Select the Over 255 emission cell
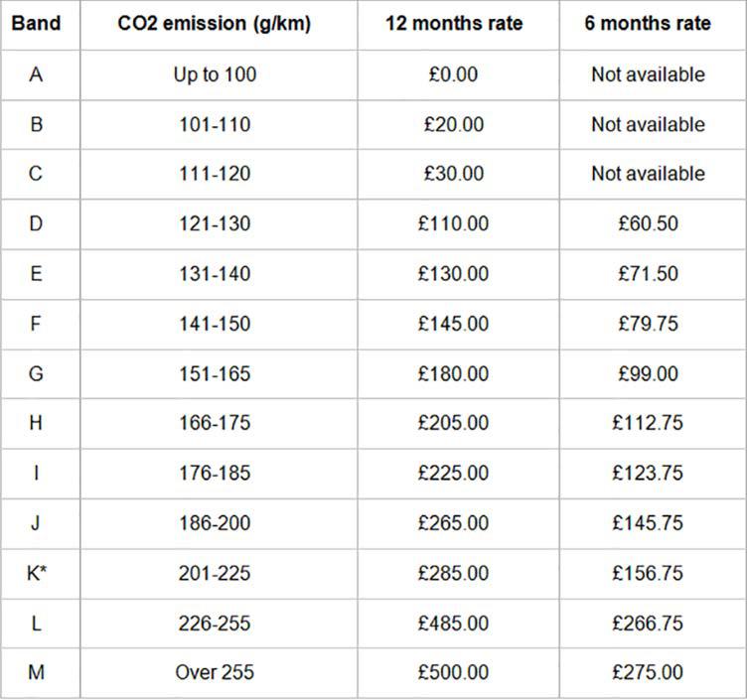Viewport: 747px width, 700px height. 215,672
